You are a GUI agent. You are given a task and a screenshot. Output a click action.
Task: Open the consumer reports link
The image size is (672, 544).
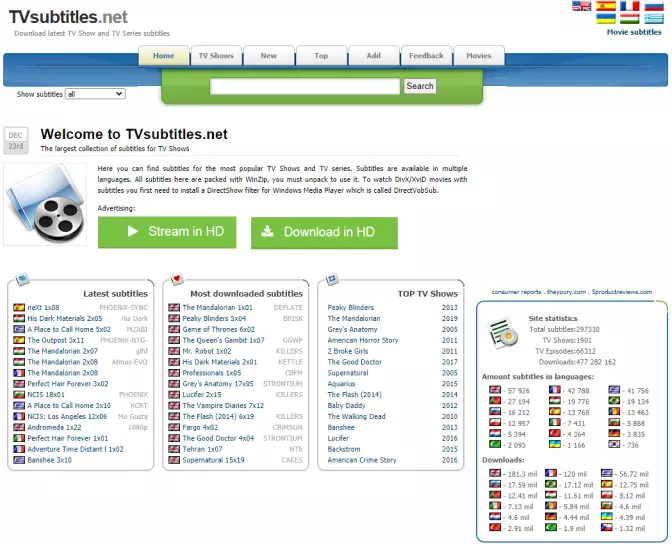coord(516,292)
